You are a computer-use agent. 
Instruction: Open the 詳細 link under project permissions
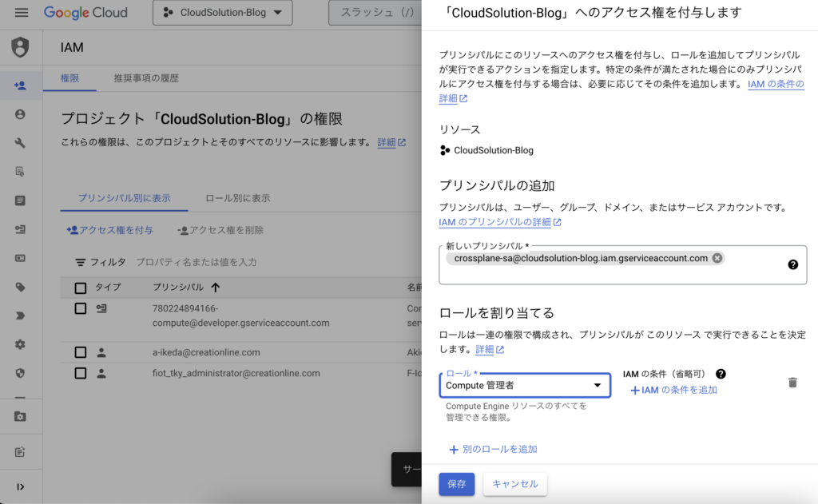(x=391, y=142)
